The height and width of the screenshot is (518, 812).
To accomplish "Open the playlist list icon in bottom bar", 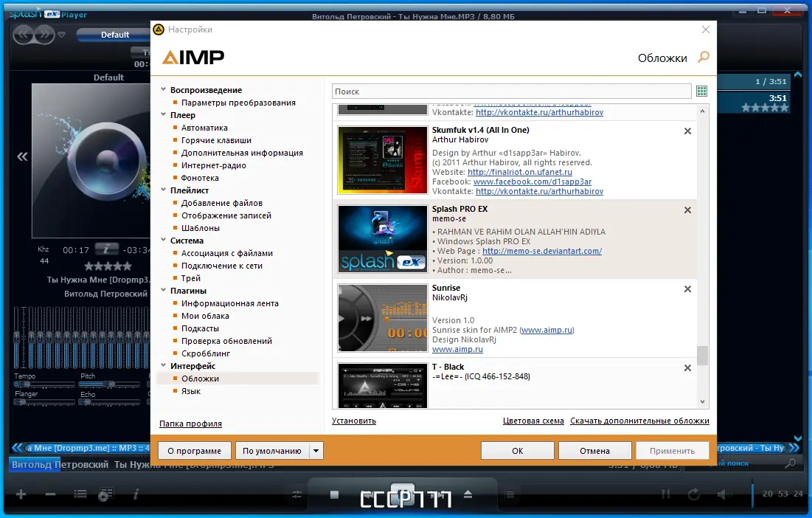I will (80, 494).
